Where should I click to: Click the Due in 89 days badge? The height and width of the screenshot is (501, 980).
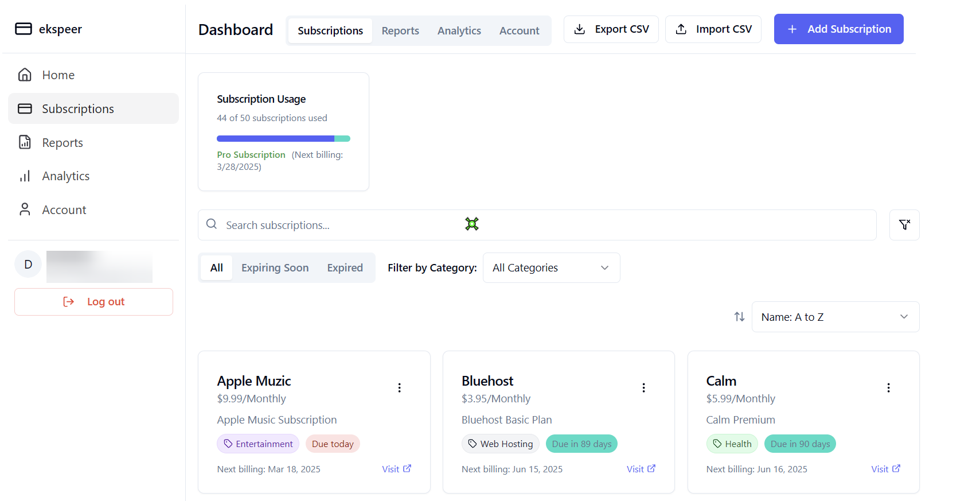pyautogui.click(x=581, y=444)
